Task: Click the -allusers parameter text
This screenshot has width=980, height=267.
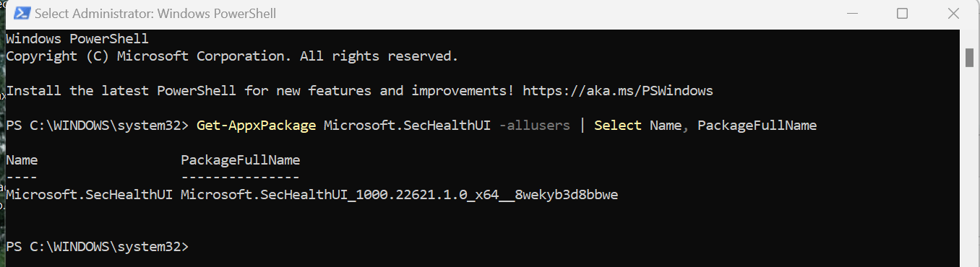Action: click(x=535, y=126)
